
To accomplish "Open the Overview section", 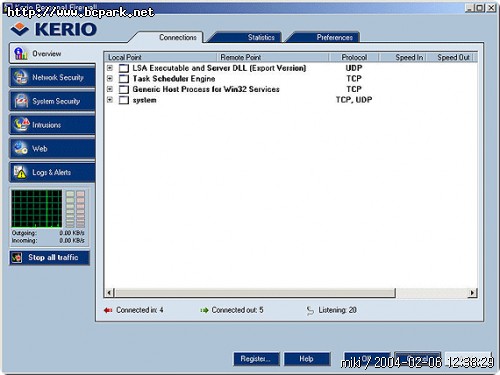I will coord(53,53).
